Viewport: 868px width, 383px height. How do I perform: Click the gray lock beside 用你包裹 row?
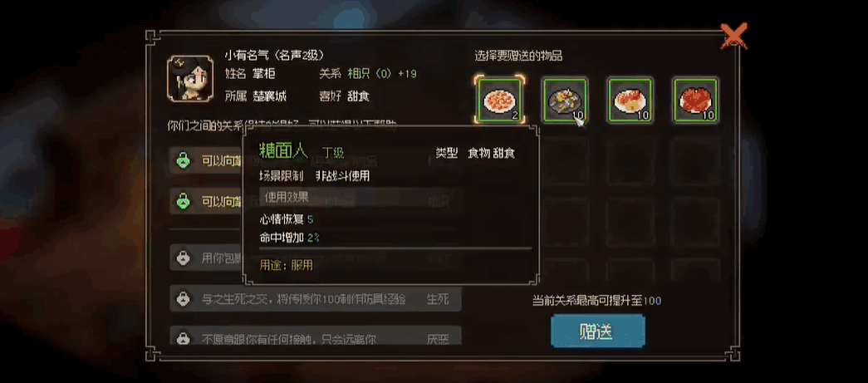183,258
